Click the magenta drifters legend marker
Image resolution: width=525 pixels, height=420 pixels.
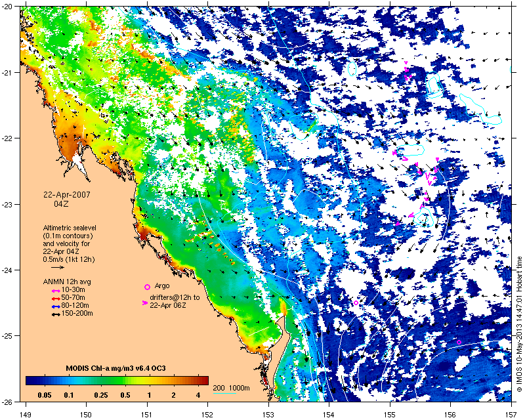coord(144,303)
